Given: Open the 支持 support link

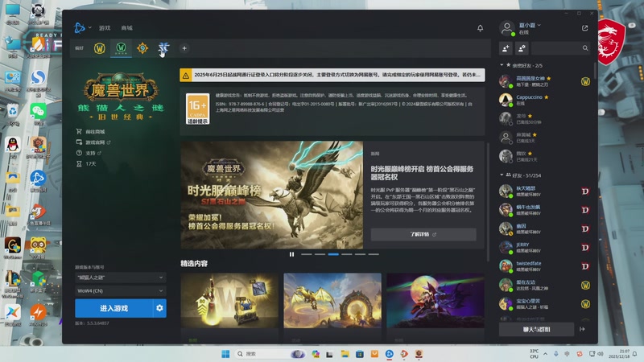Looking at the screenshot, I should click(x=89, y=153).
